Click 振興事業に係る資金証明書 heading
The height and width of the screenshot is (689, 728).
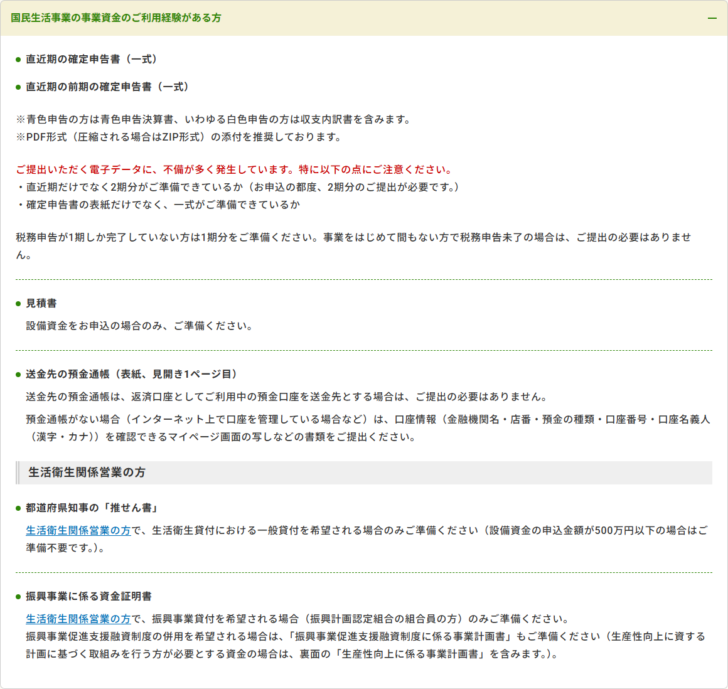tap(89, 596)
